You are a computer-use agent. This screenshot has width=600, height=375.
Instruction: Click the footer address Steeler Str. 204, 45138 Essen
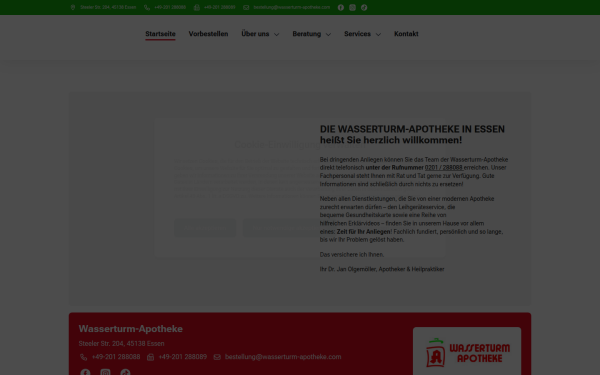[x=121, y=344]
